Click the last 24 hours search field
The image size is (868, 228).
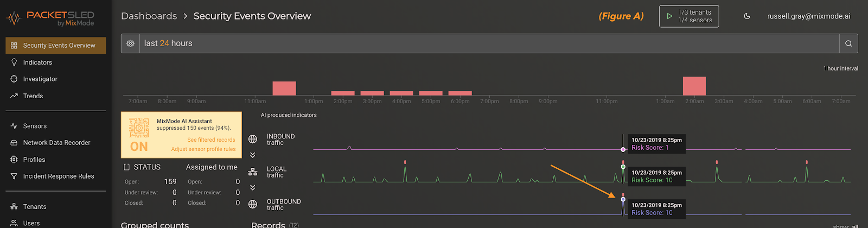pyautogui.click(x=489, y=43)
